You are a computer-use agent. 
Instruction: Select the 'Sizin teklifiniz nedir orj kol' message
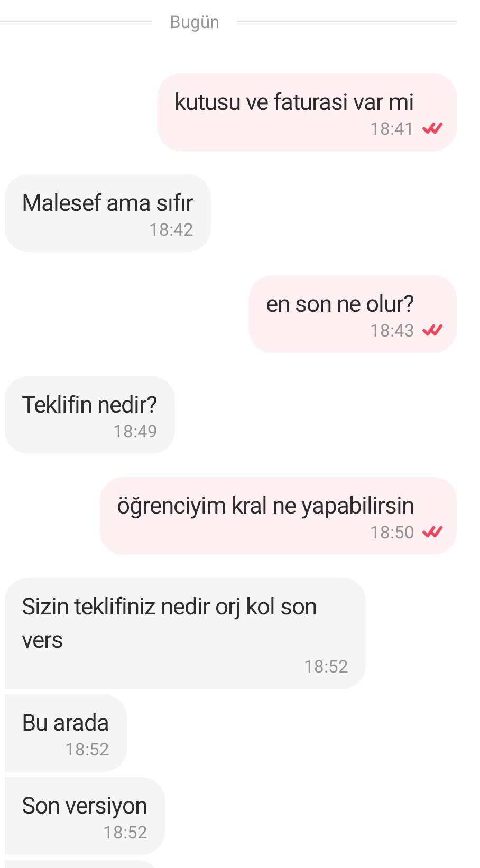pos(185,633)
